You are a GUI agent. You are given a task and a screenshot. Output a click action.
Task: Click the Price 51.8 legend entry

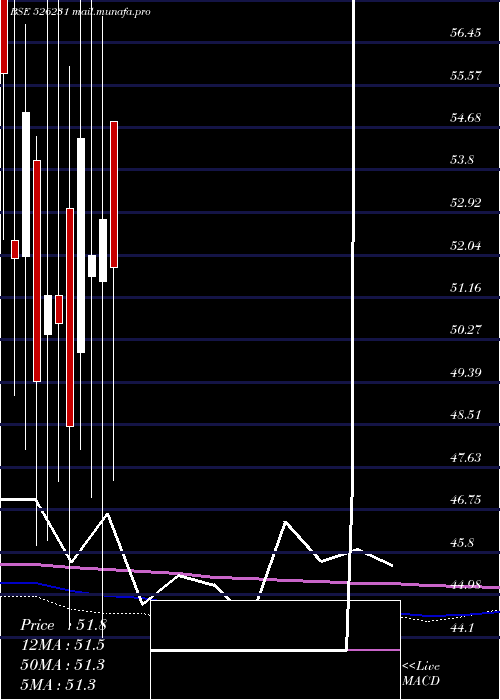63,625
